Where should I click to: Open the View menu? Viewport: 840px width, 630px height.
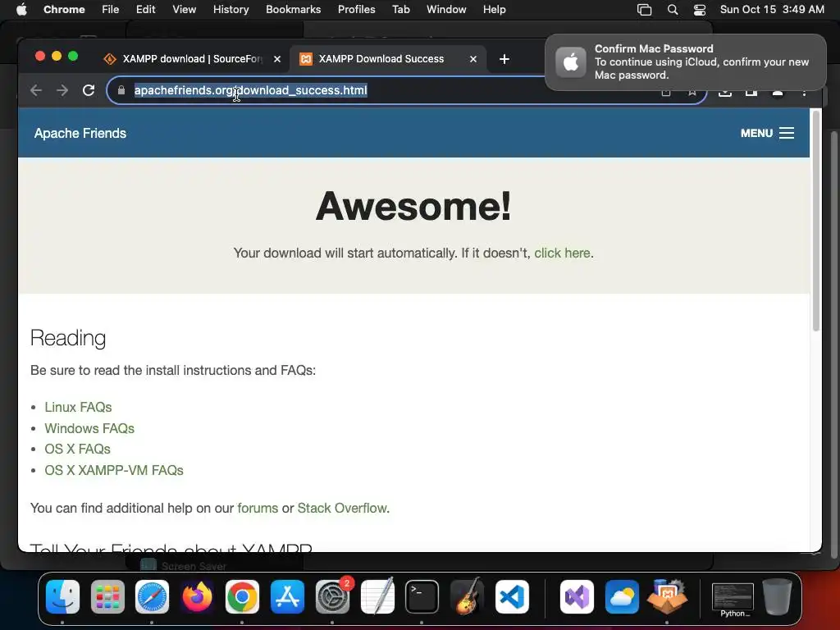tap(185, 9)
